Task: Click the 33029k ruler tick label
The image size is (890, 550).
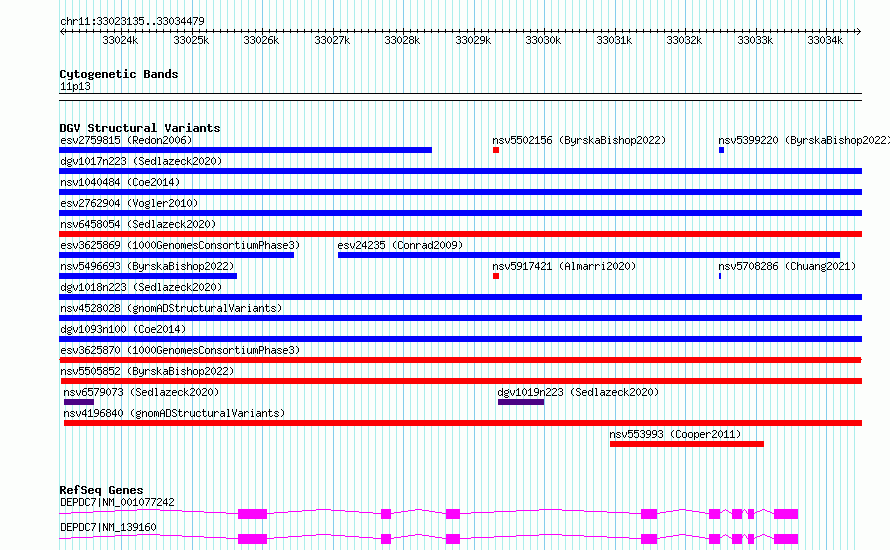Action: (x=473, y=40)
